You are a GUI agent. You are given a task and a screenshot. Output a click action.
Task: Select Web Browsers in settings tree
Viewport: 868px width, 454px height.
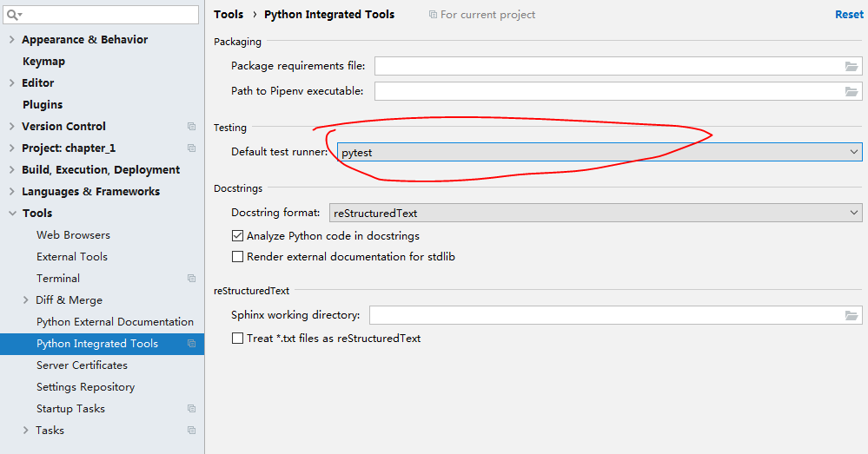click(x=73, y=235)
